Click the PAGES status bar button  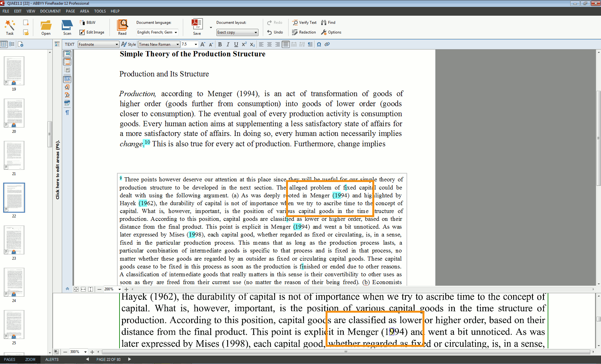click(10, 360)
